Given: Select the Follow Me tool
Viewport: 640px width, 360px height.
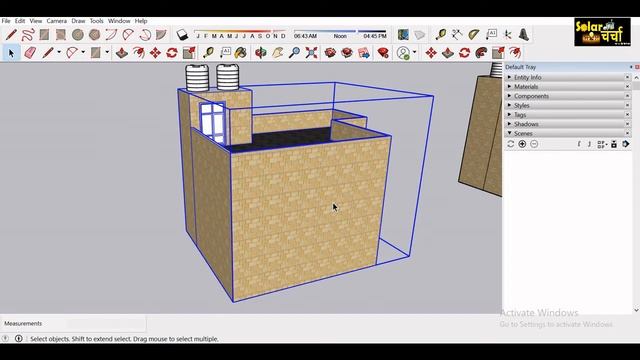Looking at the screenshot, I should point(481,53).
